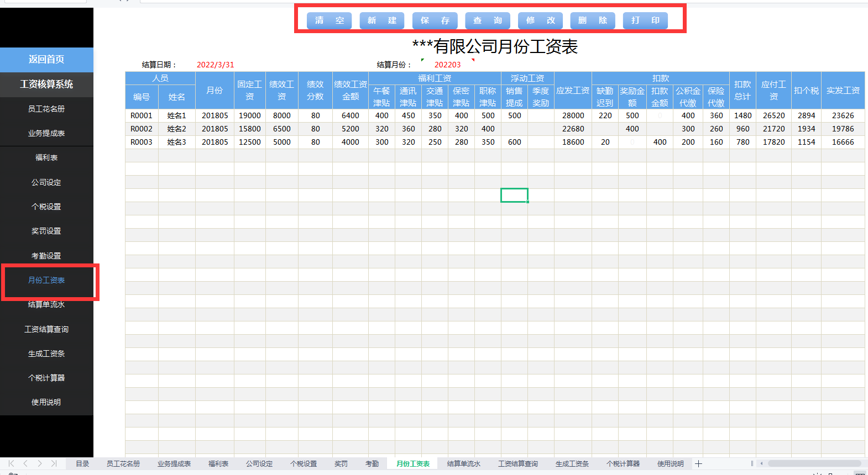Click the horizontal scrollbar at bottom
The height and width of the screenshot is (475, 868).
point(814,463)
